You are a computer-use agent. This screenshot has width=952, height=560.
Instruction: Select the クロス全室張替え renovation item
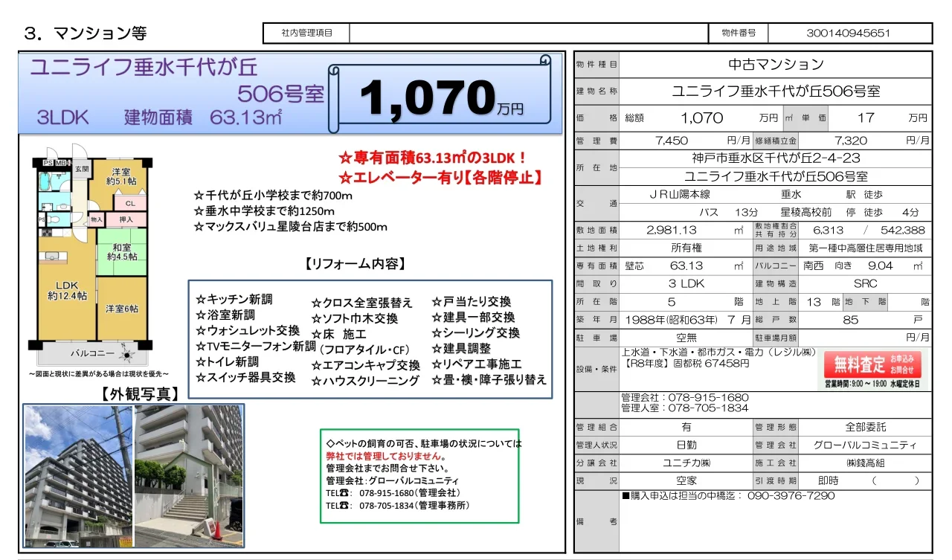point(361,303)
